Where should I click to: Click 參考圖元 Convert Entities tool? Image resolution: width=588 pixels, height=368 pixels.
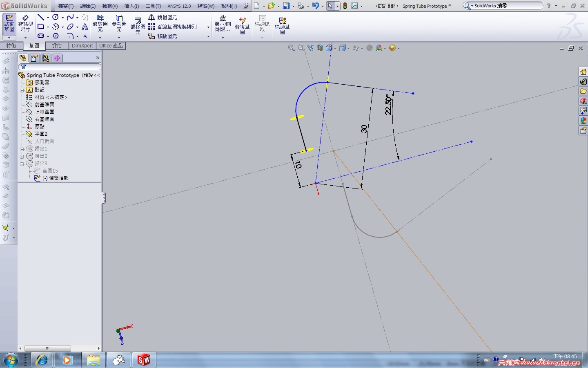click(x=119, y=23)
